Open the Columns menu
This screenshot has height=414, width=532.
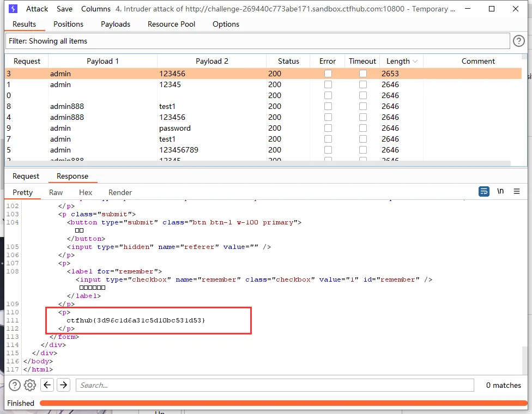pyautogui.click(x=96, y=9)
